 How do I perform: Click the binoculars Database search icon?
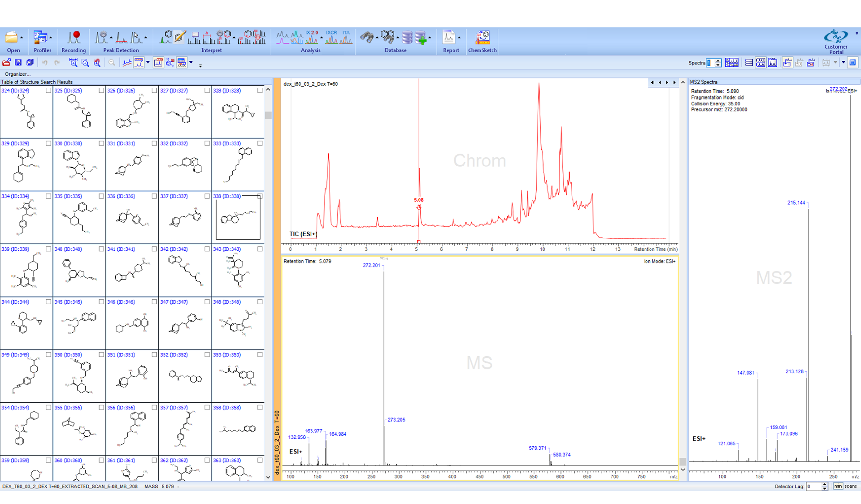(x=366, y=37)
